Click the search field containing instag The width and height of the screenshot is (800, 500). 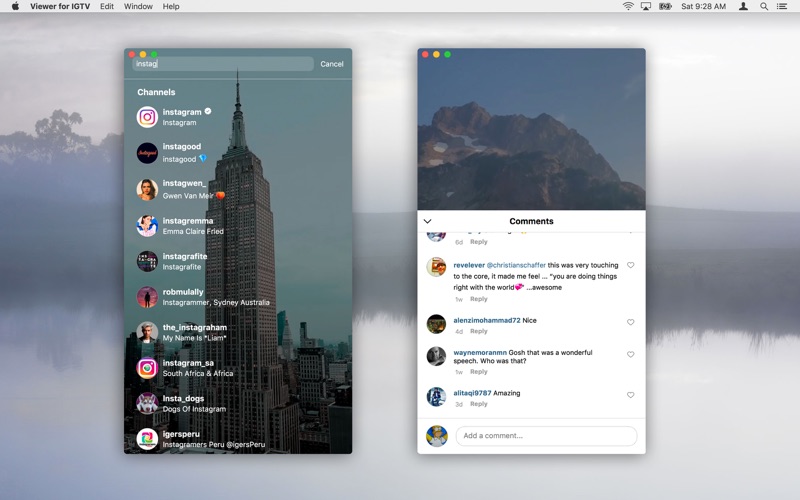(x=223, y=64)
